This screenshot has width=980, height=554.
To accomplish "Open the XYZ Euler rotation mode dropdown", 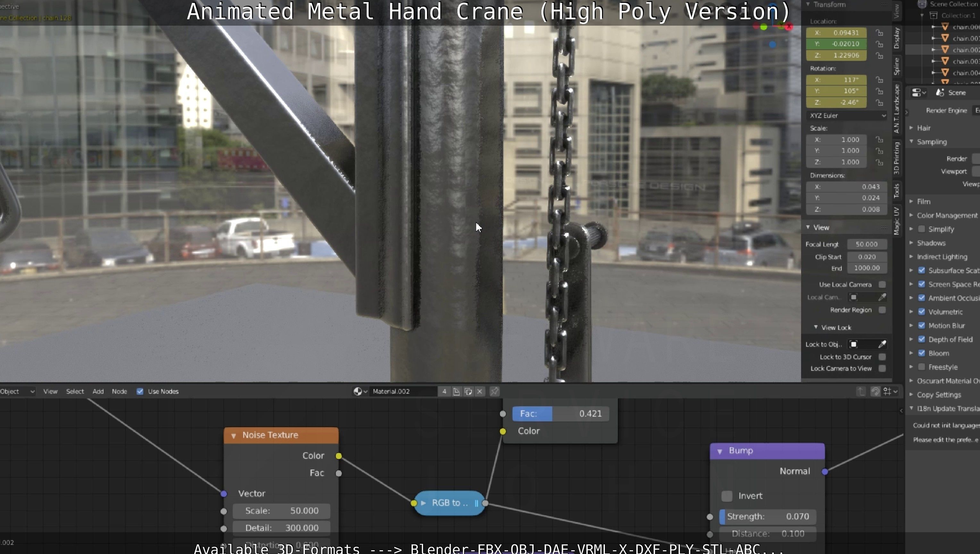I will [847, 116].
